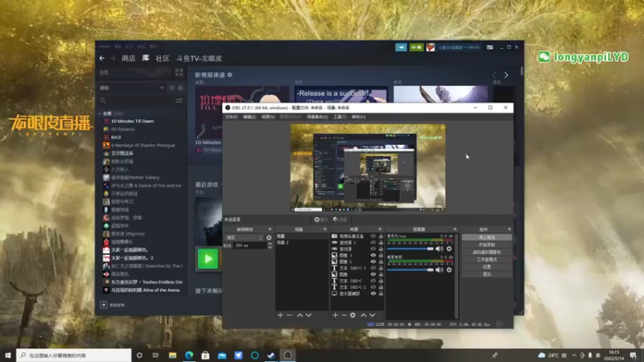Toggle visibility of 图像 3 source
The width and height of the screenshot is (644, 362).
pos(374,255)
